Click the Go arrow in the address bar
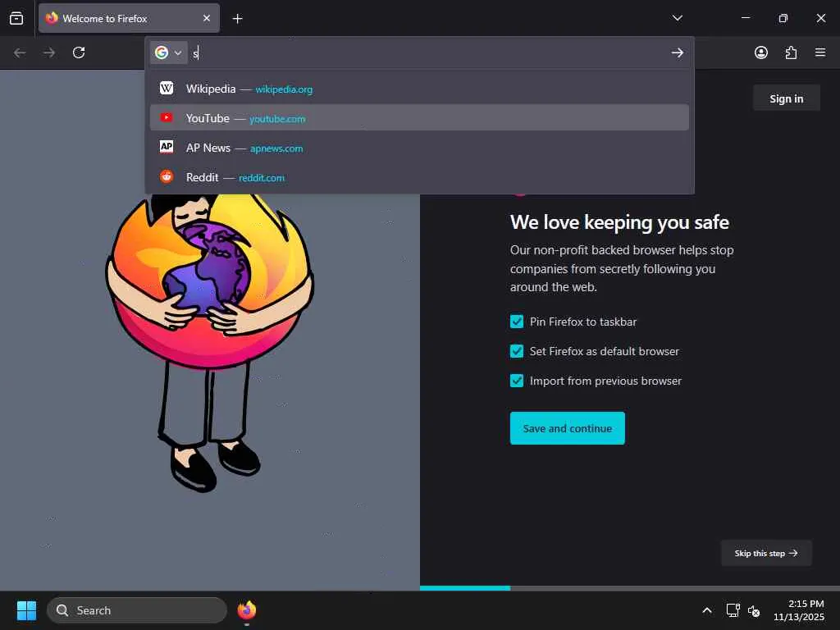The width and height of the screenshot is (840, 630). 677,52
